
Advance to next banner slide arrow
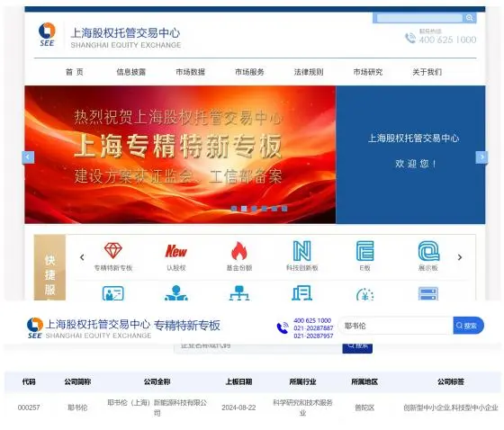(481, 157)
